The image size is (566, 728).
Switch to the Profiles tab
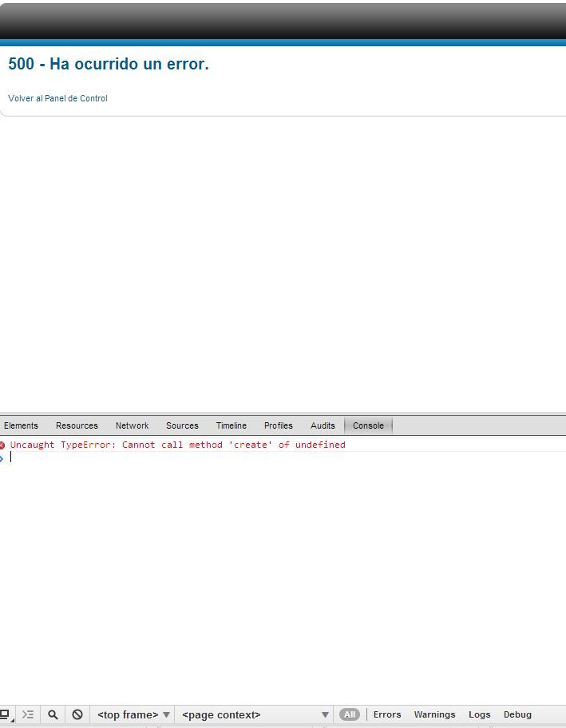pos(278,425)
